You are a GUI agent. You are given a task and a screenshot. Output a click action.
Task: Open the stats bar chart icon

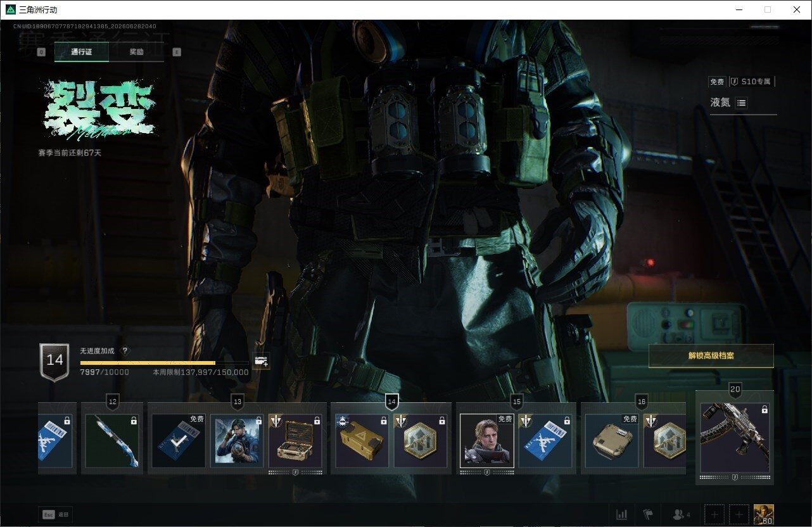click(622, 514)
